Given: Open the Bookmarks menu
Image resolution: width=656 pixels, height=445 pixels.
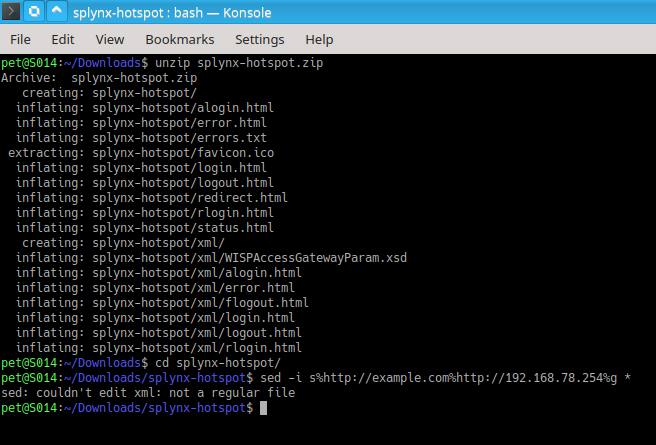Looking at the screenshot, I should coord(179,40).
